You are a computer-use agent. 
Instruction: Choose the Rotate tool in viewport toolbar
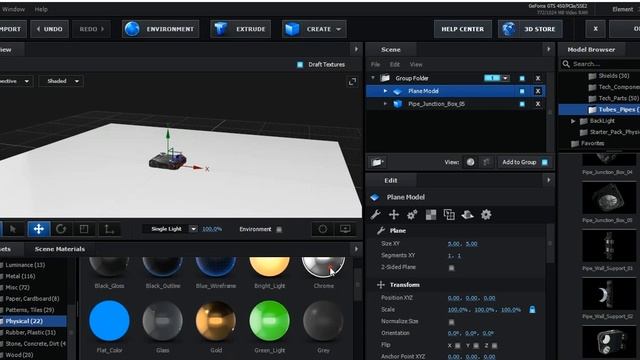[61, 229]
